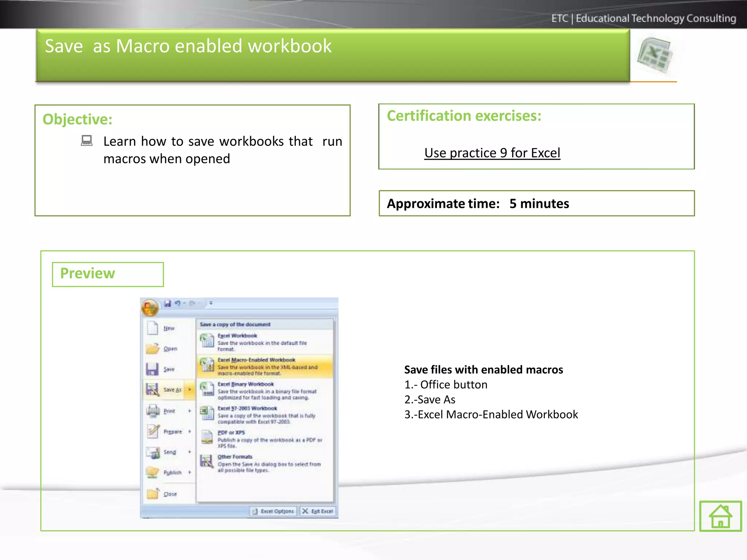Click the Close folder icon
Screen dimensions: 747x560
153,494
